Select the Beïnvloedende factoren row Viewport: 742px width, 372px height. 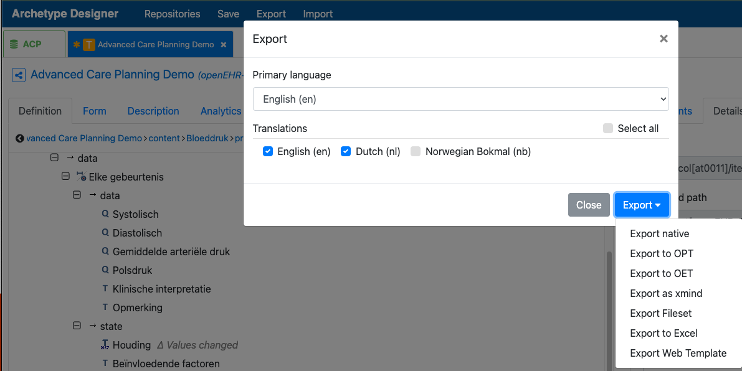tap(166, 363)
